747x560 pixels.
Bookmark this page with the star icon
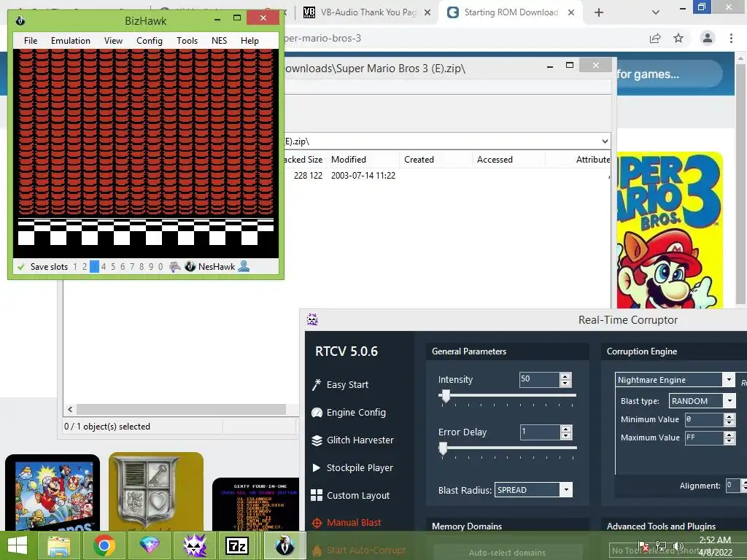pos(678,38)
